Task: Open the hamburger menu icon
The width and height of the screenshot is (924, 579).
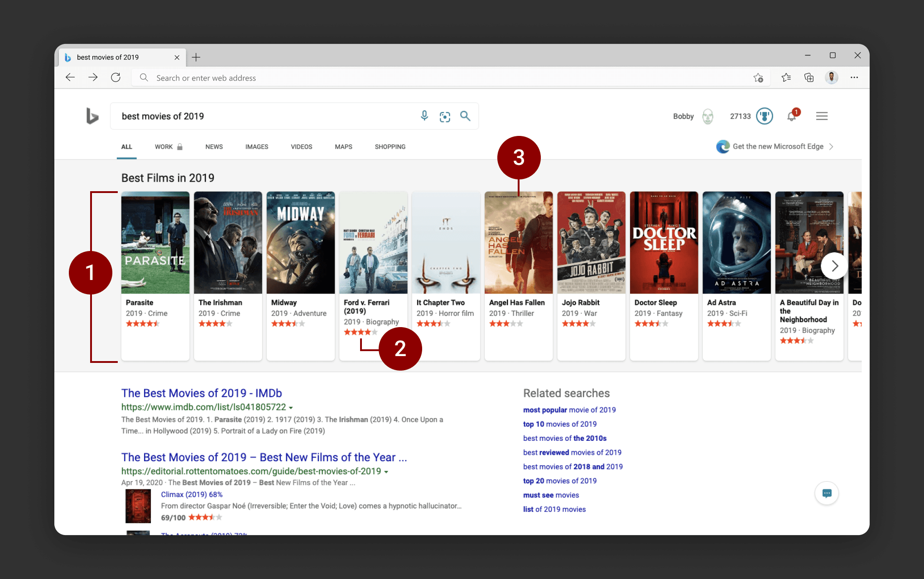Action: click(822, 116)
